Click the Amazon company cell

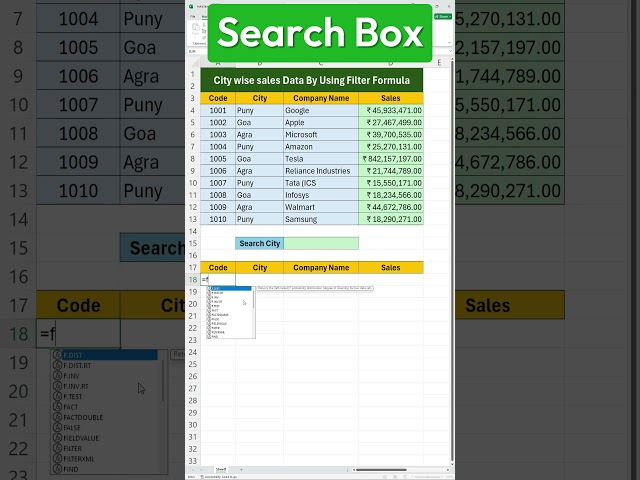click(x=321, y=147)
